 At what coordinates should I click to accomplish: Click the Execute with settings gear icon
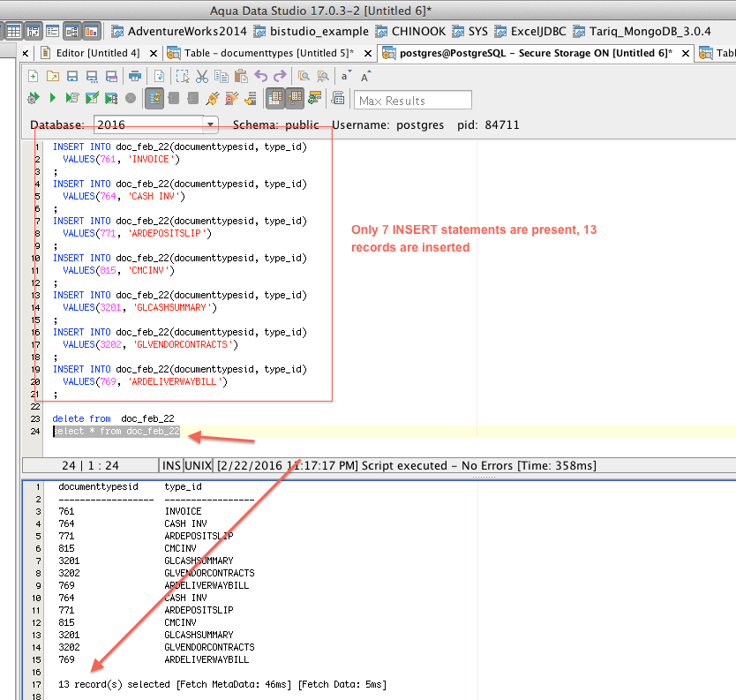[33, 98]
